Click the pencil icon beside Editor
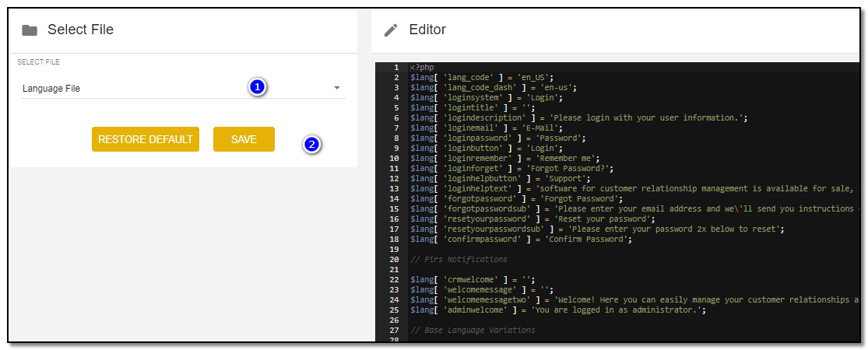The height and width of the screenshot is (350, 868). click(391, 30)
